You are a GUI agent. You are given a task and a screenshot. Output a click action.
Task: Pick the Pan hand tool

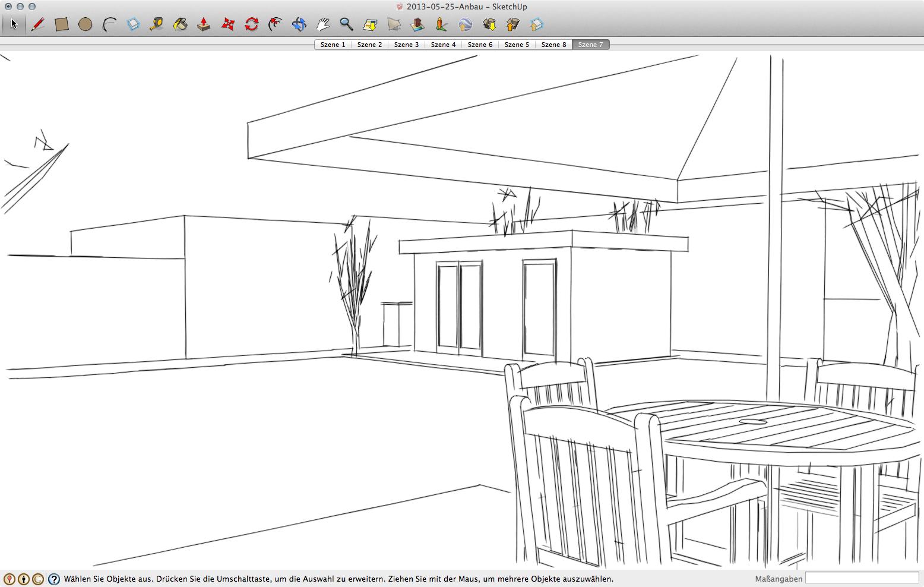coord(323,24)
